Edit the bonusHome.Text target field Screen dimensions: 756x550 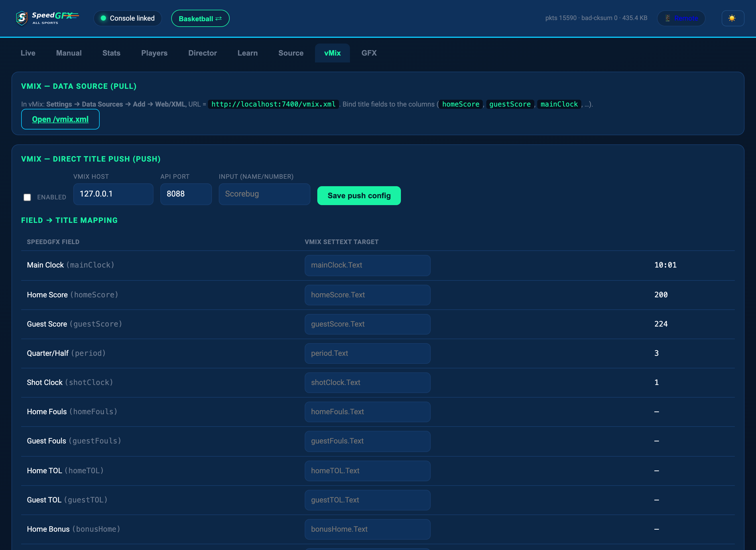[x=367, y=529]
